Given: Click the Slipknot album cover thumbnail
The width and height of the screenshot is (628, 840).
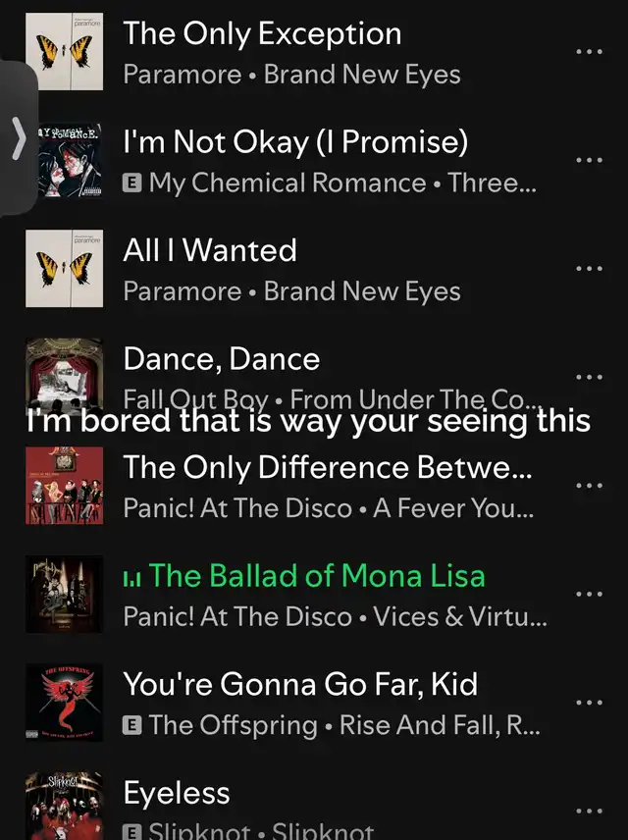Looking at the screenshot, I should [x=65, y=806].
